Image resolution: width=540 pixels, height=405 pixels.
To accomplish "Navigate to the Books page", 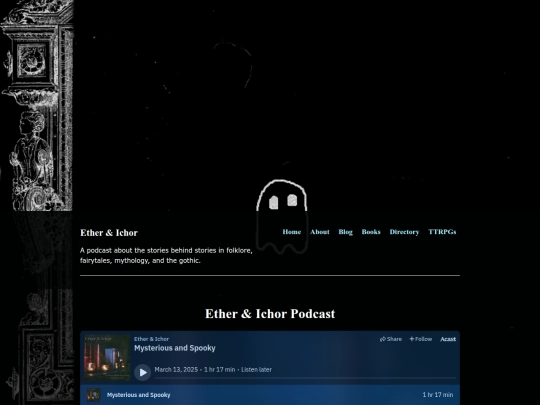I will 371,232.
